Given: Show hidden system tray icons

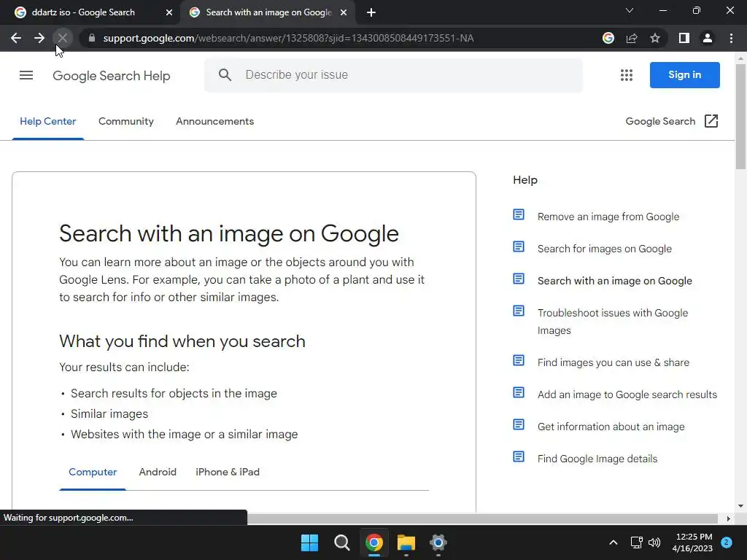Looking at the screenshot, I should (613, 542).
